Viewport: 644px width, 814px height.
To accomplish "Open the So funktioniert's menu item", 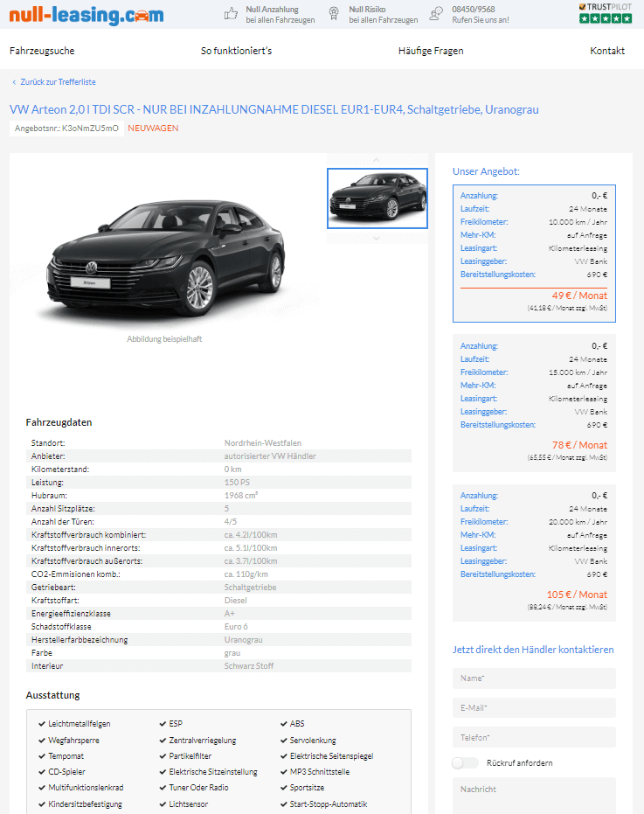I will [236, 51].
